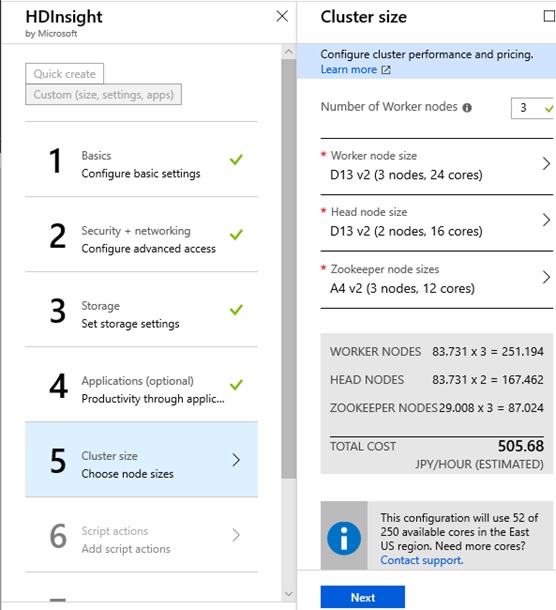556x610 pixels.
Task: Open the Head node size selector
Action: 437,223
